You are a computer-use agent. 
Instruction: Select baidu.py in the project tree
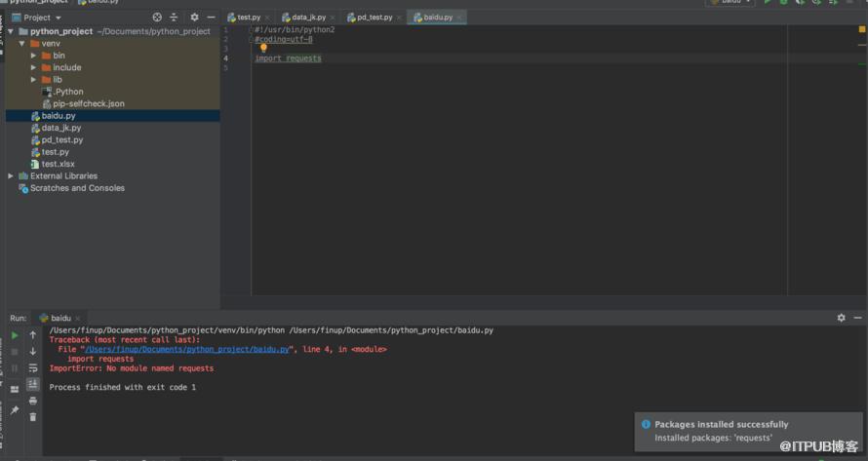59,116
